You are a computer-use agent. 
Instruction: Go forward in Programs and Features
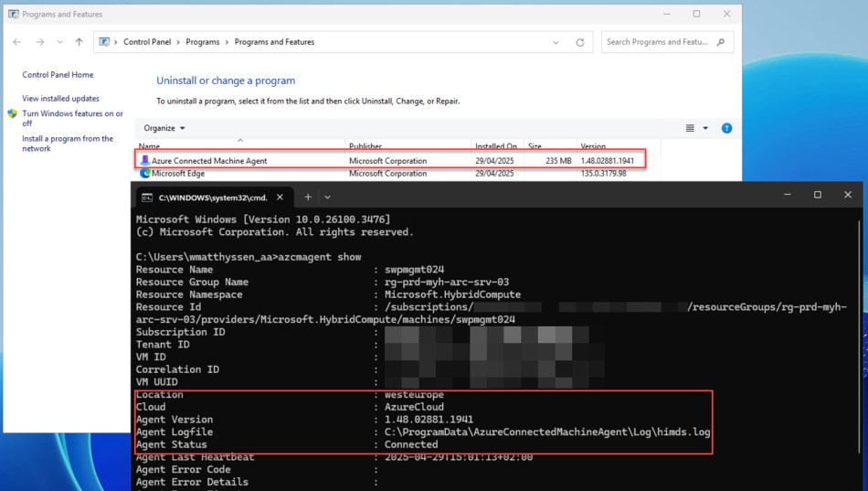click(x=40, y=42)
